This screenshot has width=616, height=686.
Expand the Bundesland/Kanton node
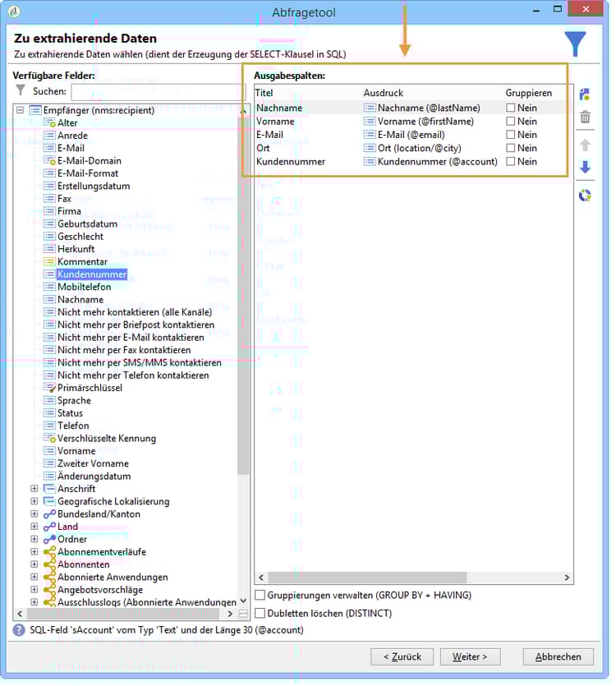[34, 514]
